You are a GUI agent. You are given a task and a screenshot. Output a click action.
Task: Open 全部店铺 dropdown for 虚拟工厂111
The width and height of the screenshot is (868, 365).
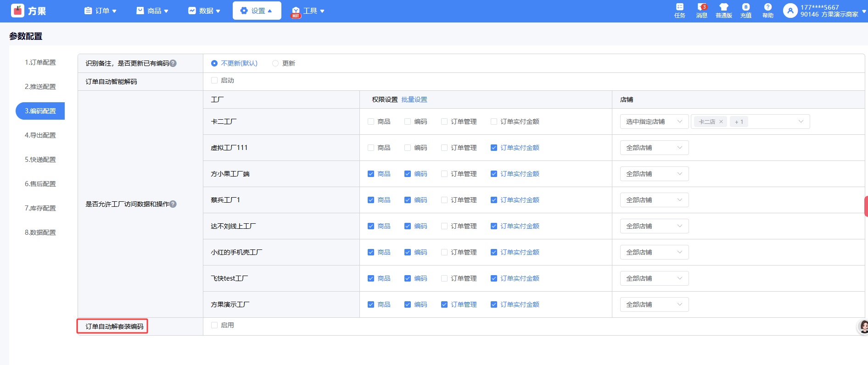654,148
